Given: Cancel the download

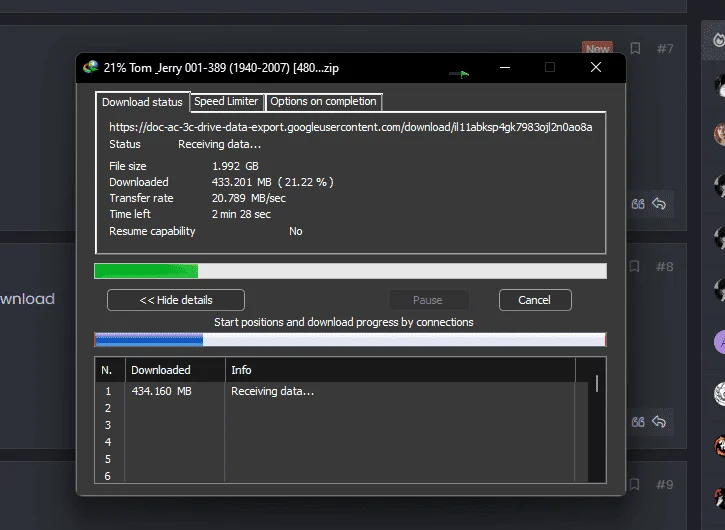Looking at the screenshot, I should [x=535, y=300].
